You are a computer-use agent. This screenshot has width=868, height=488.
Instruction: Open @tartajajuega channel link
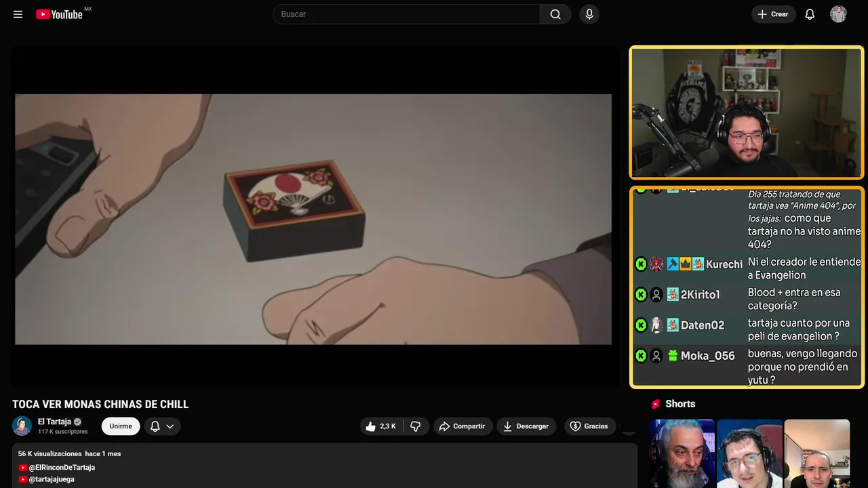[x=52, y=479]
